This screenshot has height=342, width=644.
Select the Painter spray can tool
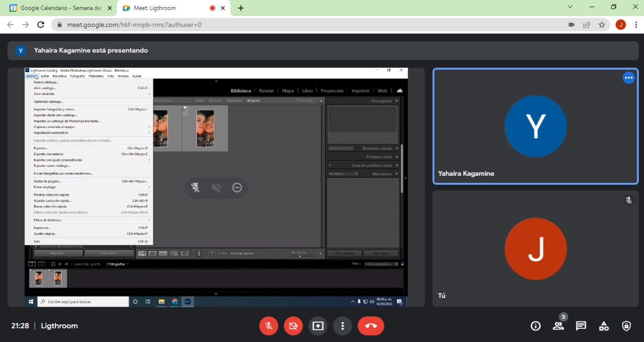point(199,253)
